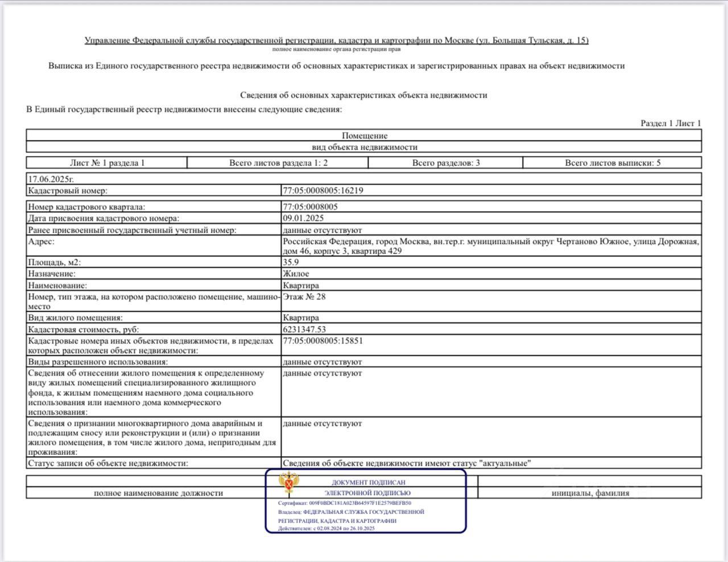Viewport: 728px width, 562px height.
Task: Click the 'Всего листов выписки: 5' cell
Action: pyautogui.click(x=613, y=163)
